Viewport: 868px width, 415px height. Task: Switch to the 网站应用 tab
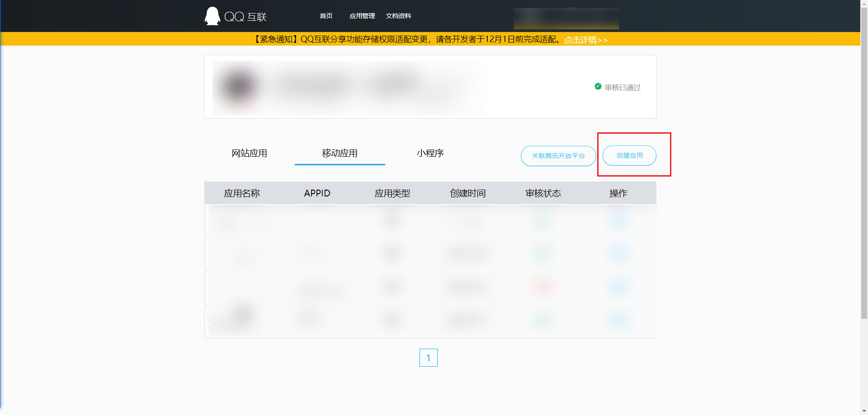(x=250, y=153)
